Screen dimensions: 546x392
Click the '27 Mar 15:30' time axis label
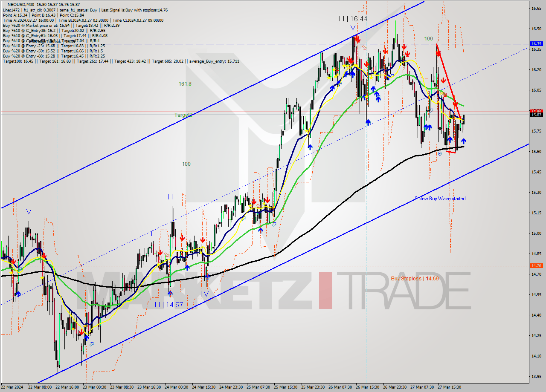tap(450, 387)
